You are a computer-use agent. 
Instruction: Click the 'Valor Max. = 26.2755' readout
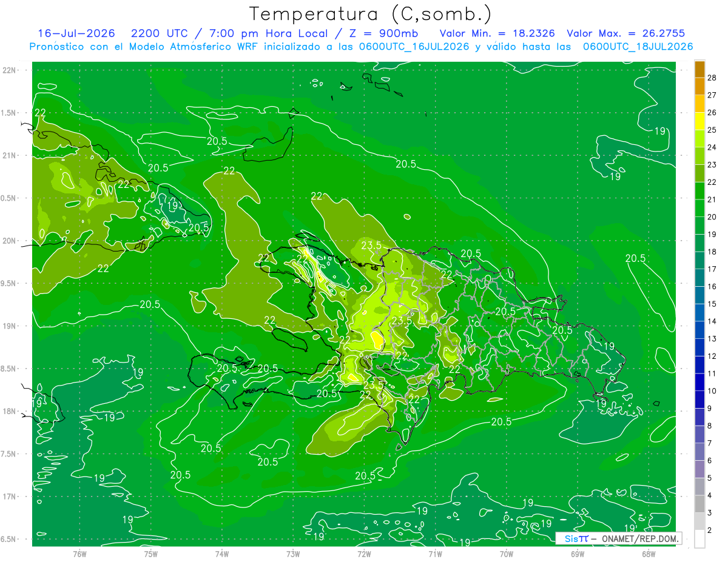[x=625, y=33]
